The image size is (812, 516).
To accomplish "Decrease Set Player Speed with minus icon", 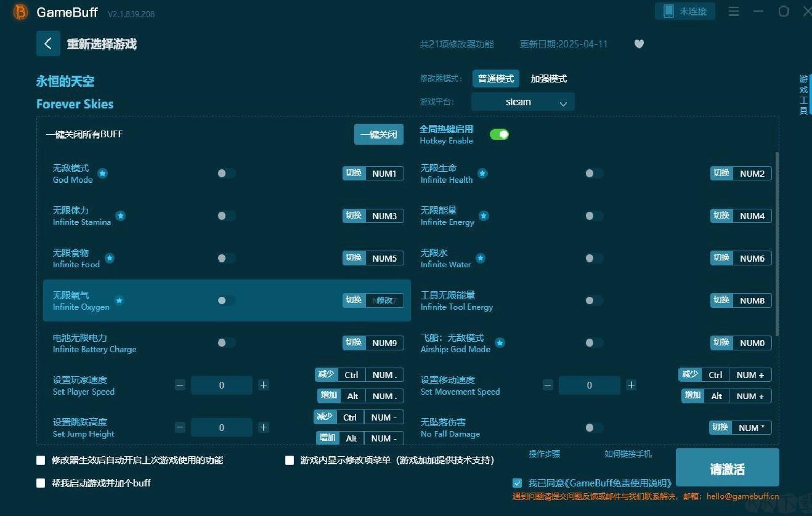I will pyautogui.click(x=180, y=385).
